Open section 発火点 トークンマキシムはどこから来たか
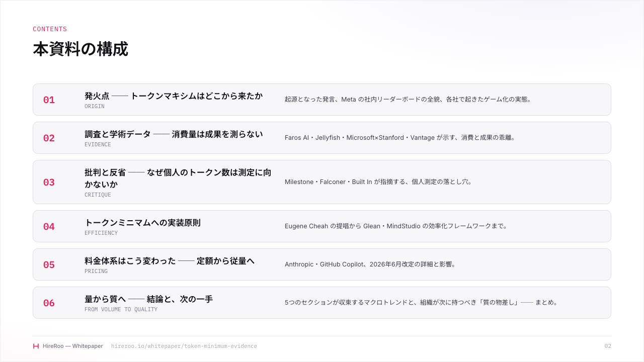644x362 pixels. point(174,96)
